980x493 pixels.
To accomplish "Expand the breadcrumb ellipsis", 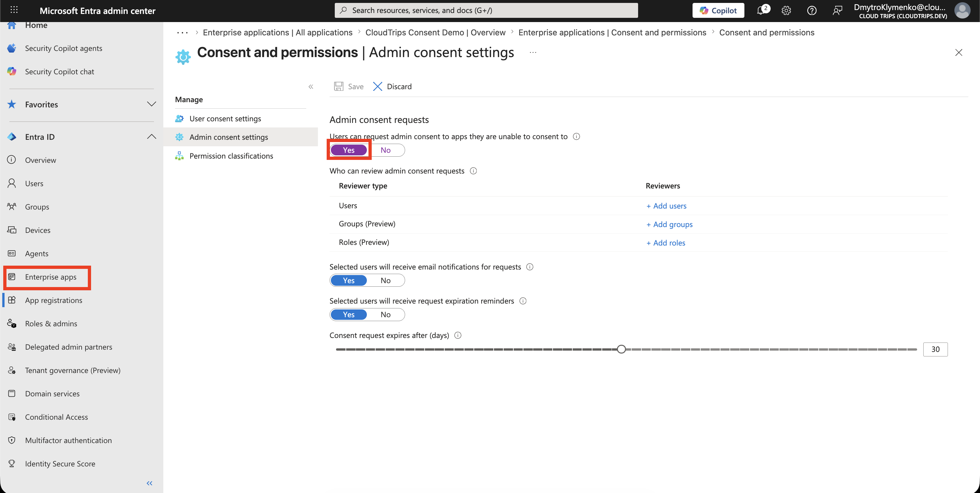I will (182, 33).
